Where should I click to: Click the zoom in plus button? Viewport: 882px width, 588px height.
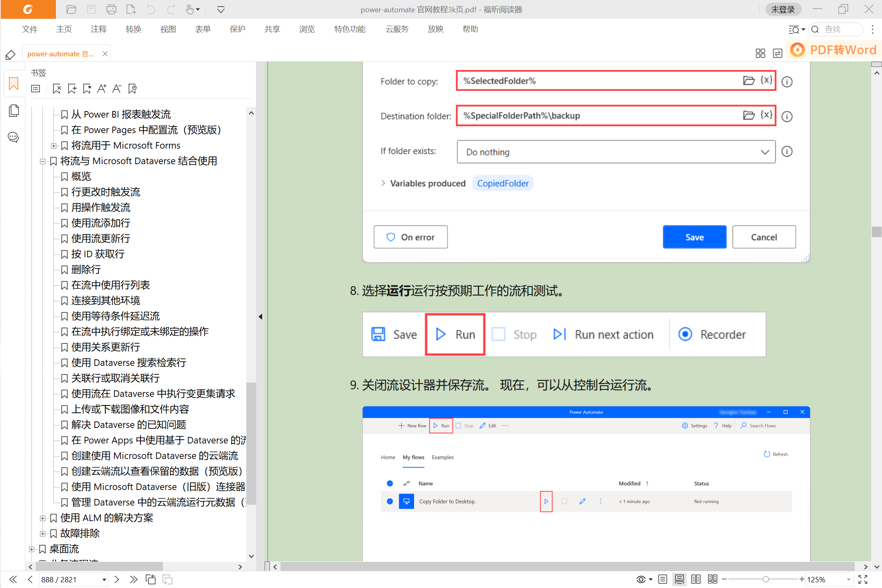[x=802, y=579]
